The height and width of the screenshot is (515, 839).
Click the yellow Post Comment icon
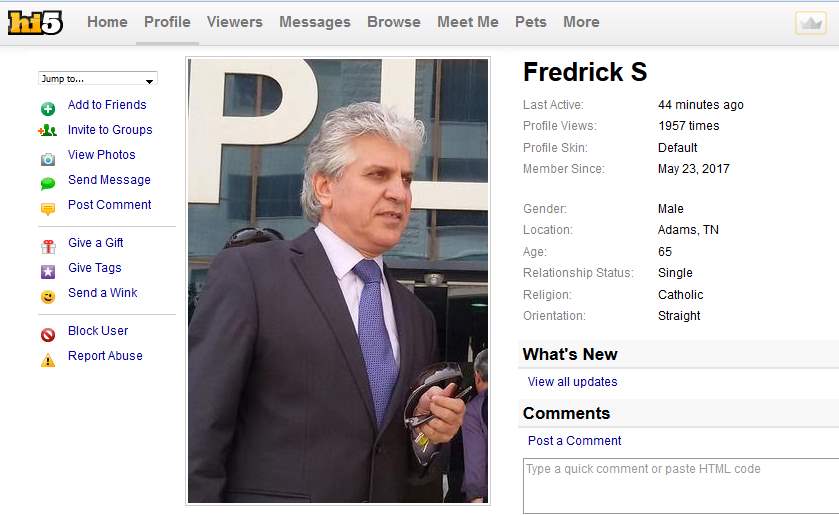[x=48, y=209]
